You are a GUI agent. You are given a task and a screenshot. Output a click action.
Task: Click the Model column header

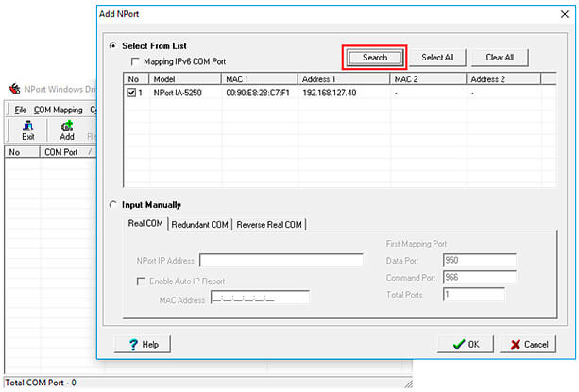point(185,79)
